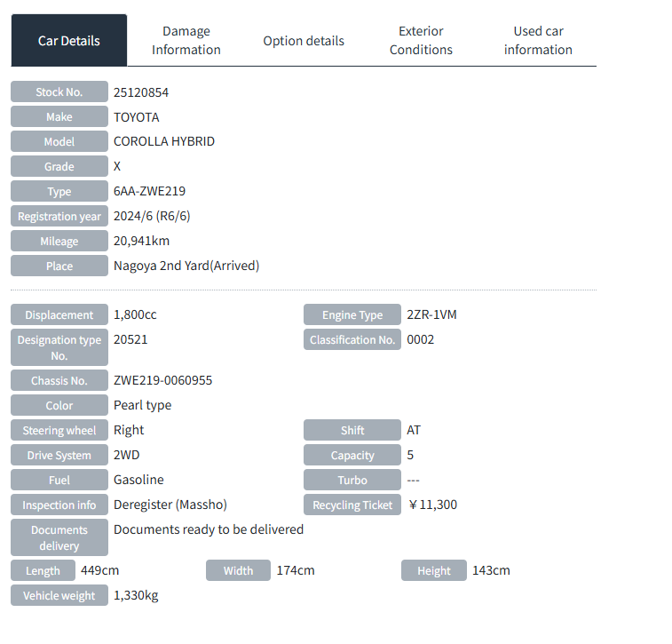Open the Exterior Conditions tab
672x644 pixels.
pos(421,41)
